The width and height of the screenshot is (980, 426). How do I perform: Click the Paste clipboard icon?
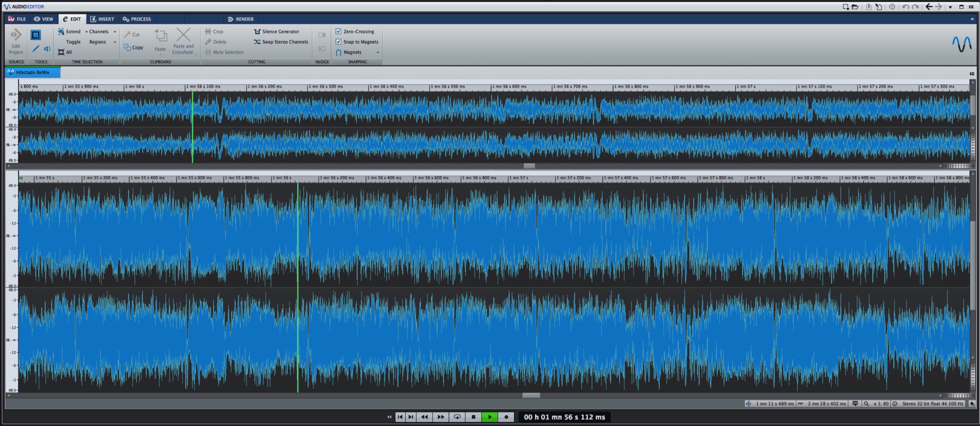(x=161, y=35)
